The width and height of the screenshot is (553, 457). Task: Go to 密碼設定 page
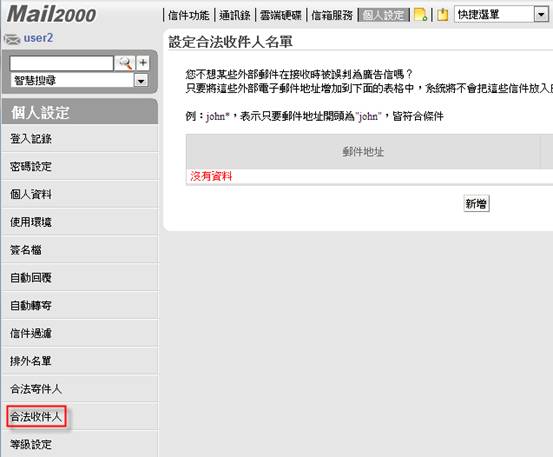click(x=31, y=166)
